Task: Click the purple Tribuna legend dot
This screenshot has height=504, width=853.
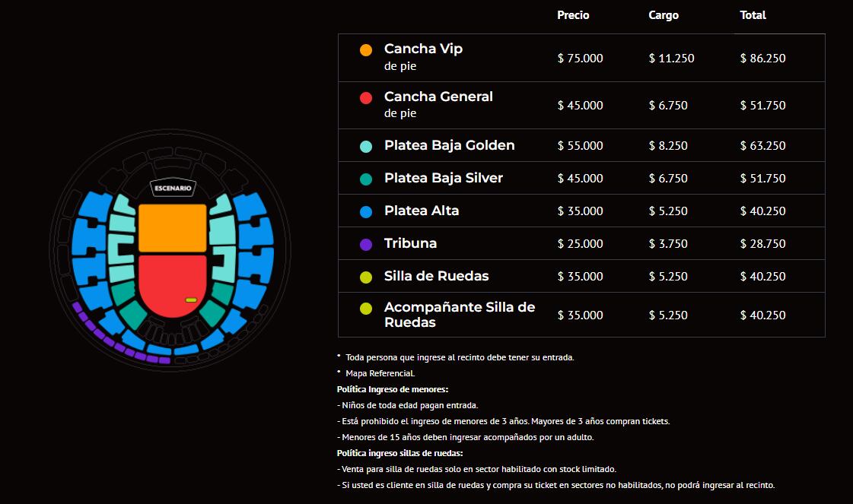Action: point(366,244)
